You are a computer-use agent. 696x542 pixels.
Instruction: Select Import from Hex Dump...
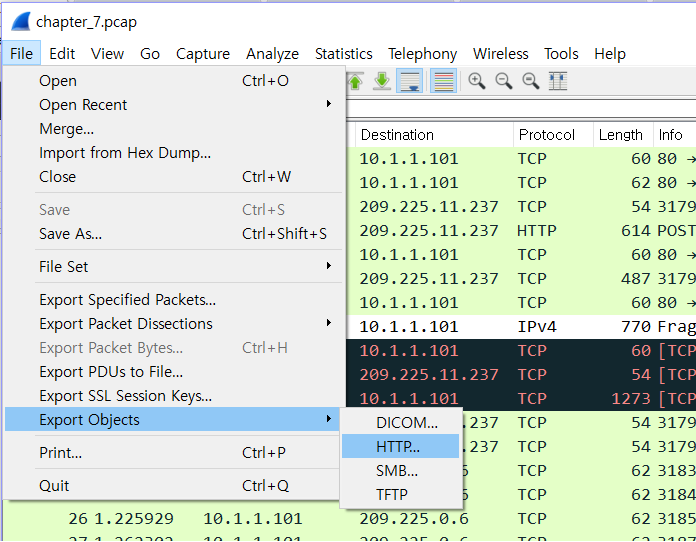point(175,153)
